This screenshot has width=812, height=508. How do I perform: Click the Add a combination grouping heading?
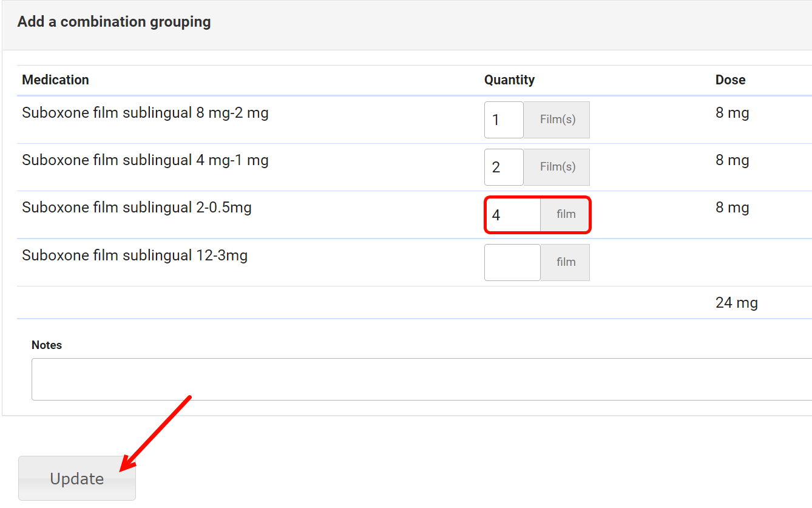click(x=114, y=22)
